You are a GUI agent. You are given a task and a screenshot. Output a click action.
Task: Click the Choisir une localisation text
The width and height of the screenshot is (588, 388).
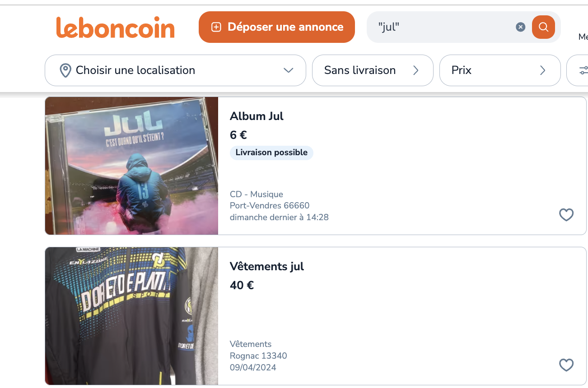point(135,70)
